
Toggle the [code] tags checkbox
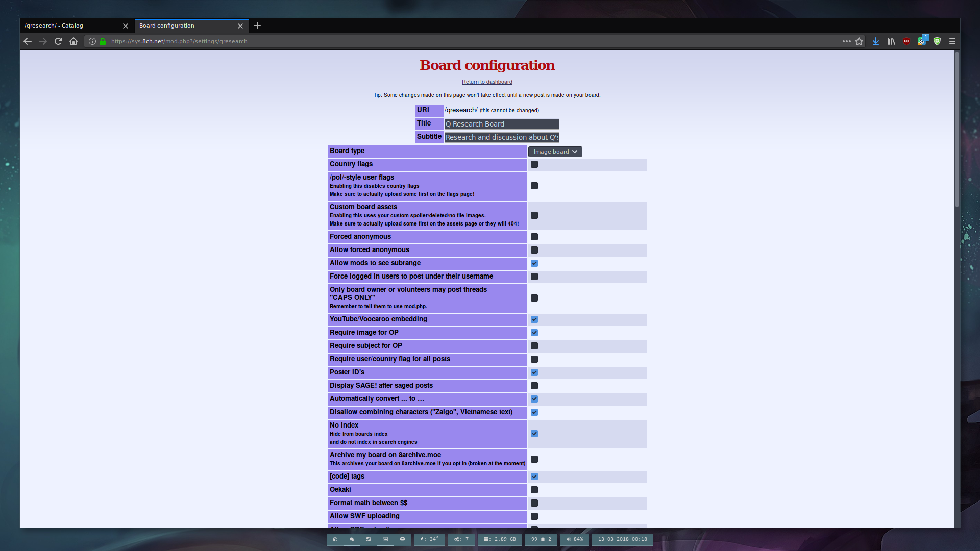[x=534, y=477]
